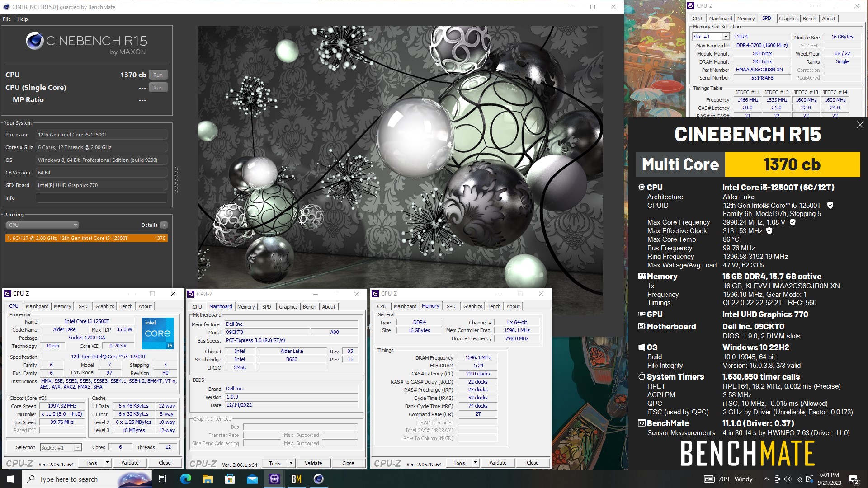Screen dimensions: 868x488
Task: Click Validate in the CPU tab CPU-Z window
Action: click(x=130, y=463)
